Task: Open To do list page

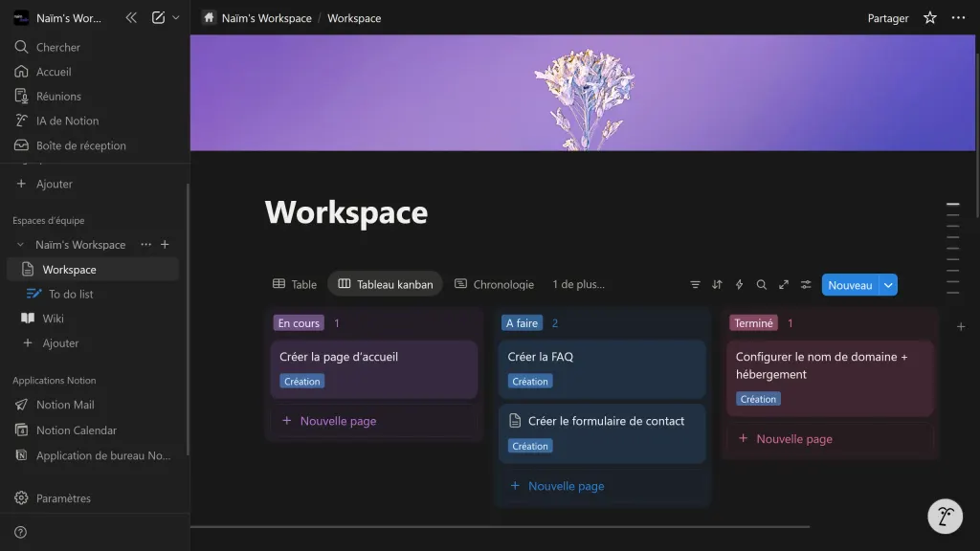Action: pos(93,294)
